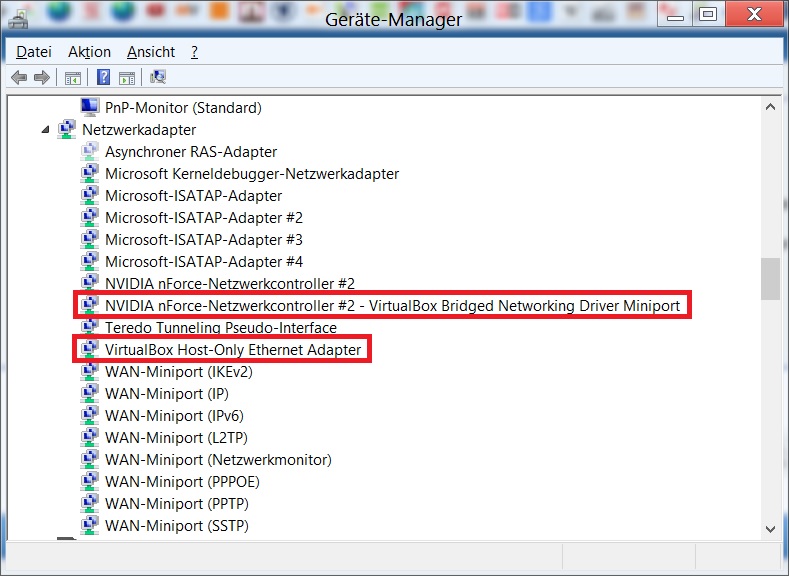The image size is (789, 576).
Task: Select Microsoft Kerneldebugger-Netzwerkadapter
Action: click(252, 174)
